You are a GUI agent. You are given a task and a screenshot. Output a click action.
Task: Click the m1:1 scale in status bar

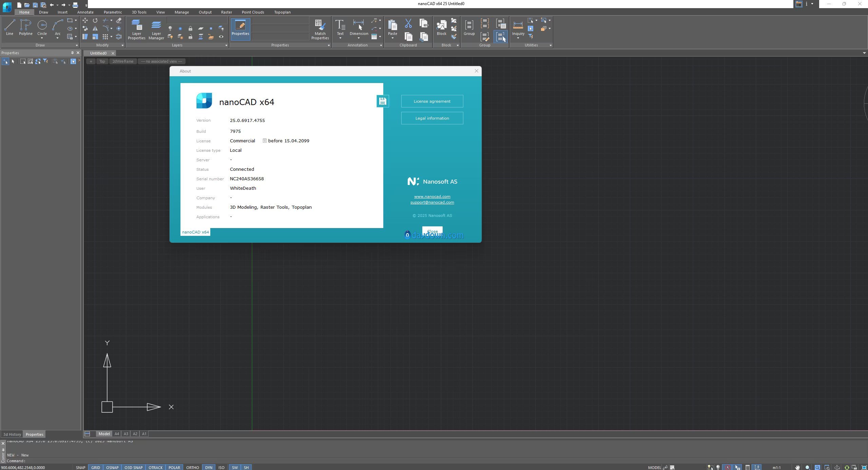tap(776, 468)
